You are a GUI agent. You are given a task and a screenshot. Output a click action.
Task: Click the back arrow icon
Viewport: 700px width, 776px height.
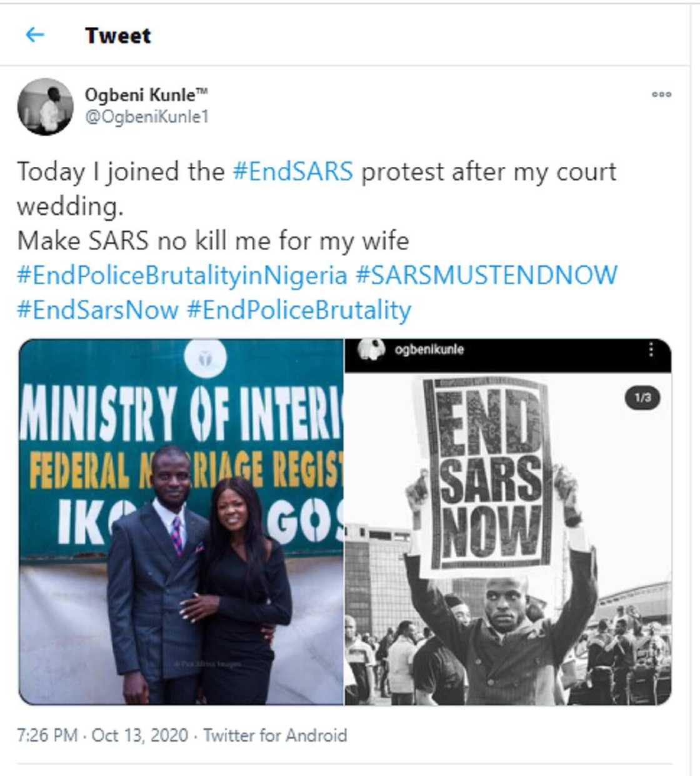pos(34,34)
